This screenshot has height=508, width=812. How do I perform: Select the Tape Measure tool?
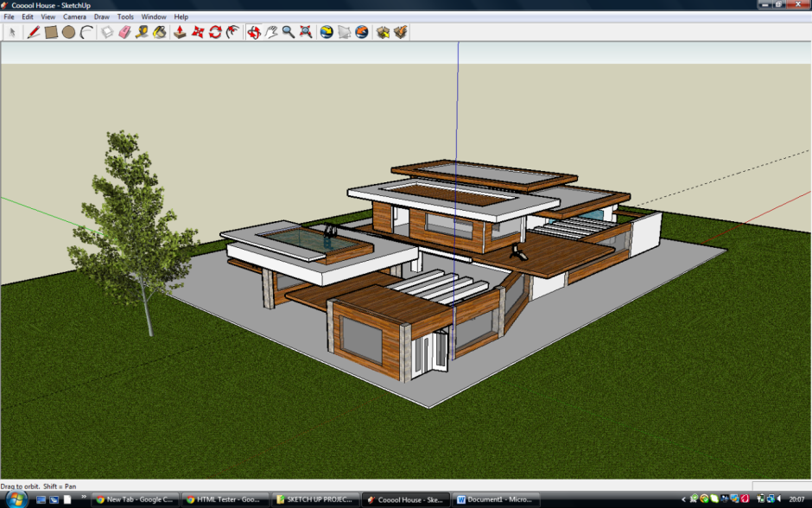[x=142, y=32]
